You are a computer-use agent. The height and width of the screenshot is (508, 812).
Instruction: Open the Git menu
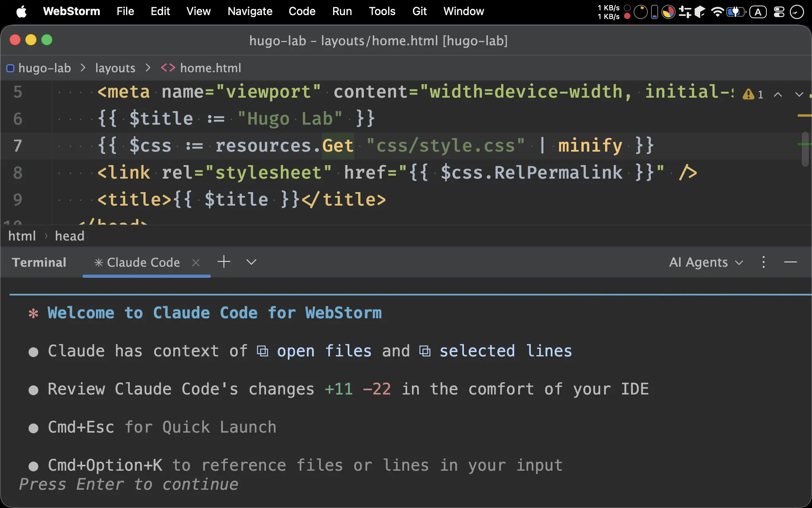point(419,12)
